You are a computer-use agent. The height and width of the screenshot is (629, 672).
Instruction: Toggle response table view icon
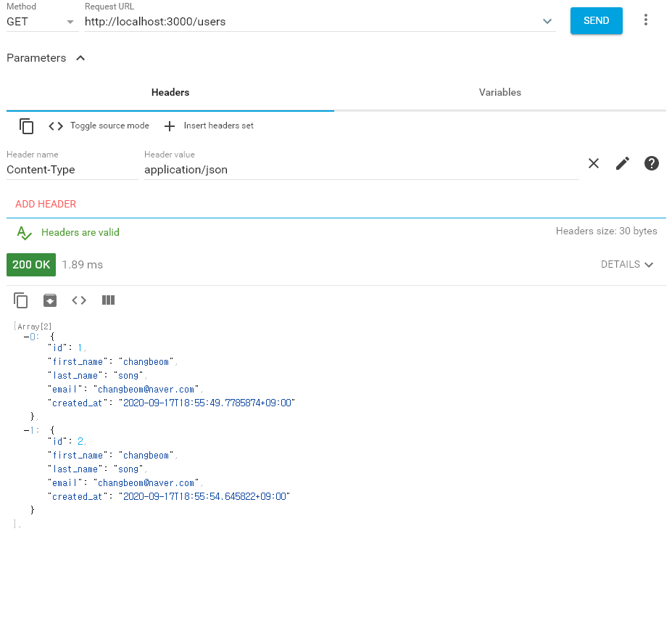(108, 300)
